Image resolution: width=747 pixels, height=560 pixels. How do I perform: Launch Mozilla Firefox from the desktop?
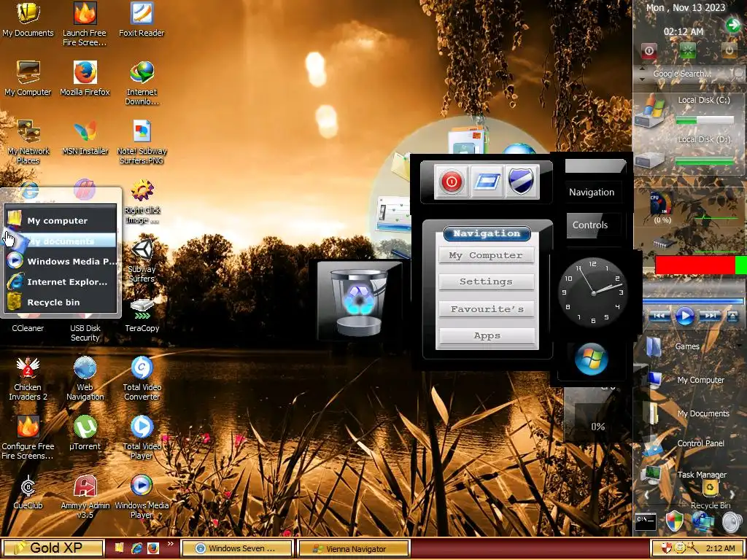point(85,79)
